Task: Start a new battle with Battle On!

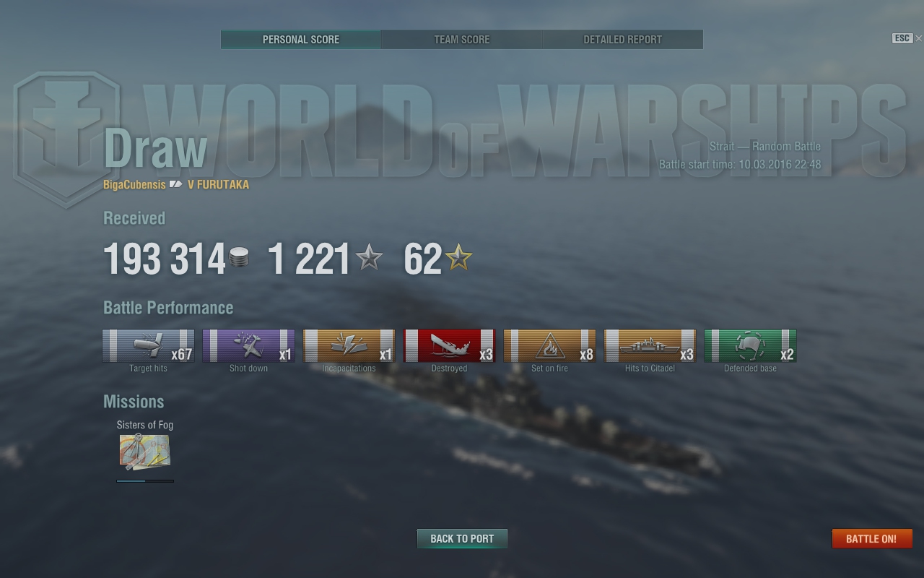Action: (871, 539)
